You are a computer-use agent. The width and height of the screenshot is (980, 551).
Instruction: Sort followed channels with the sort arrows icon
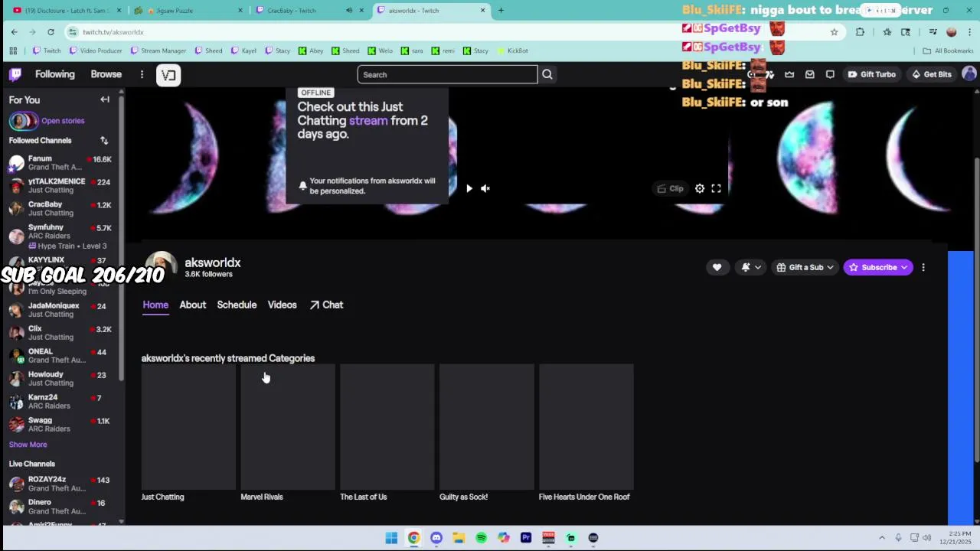coord(104,141)
